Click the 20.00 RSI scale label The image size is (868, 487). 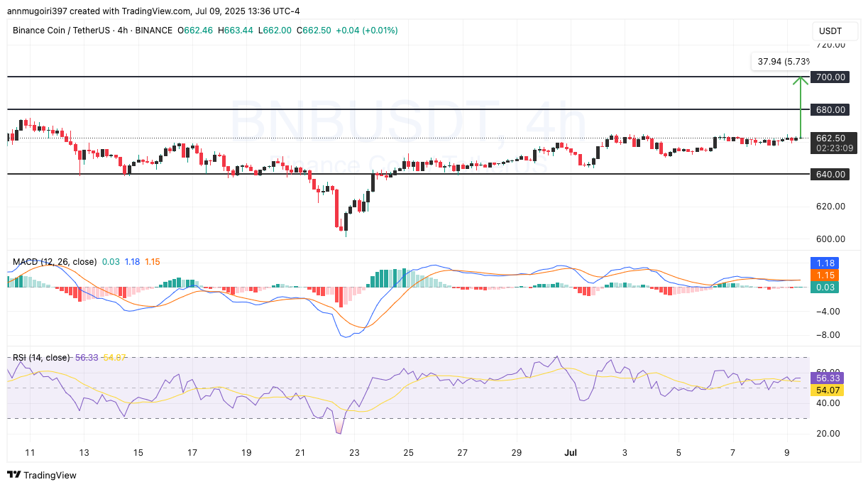828,434
